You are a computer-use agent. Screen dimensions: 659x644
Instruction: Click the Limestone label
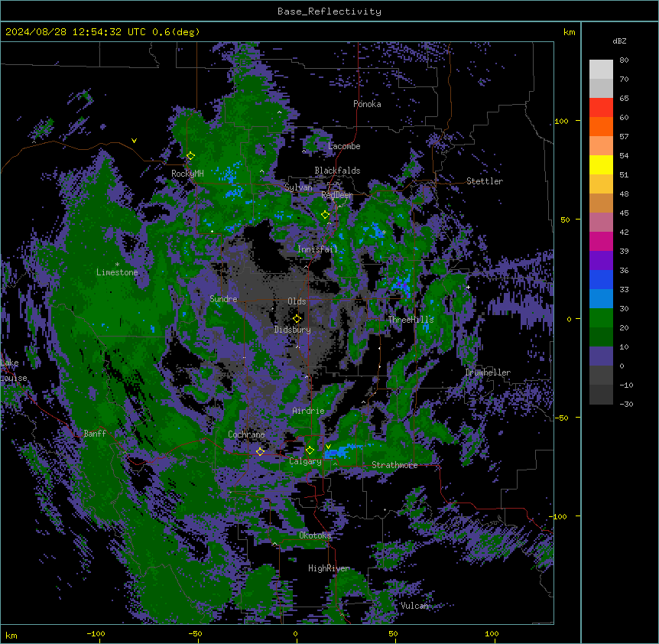pyautogui.click(x=117, y=272)
